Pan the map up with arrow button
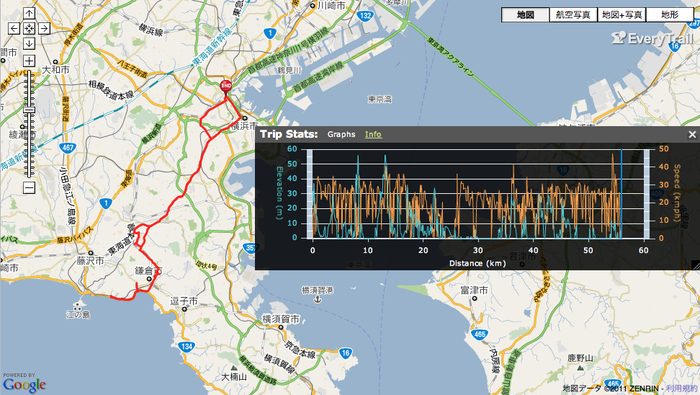Viewport: 700px width, 395px height. pos(29,14)
